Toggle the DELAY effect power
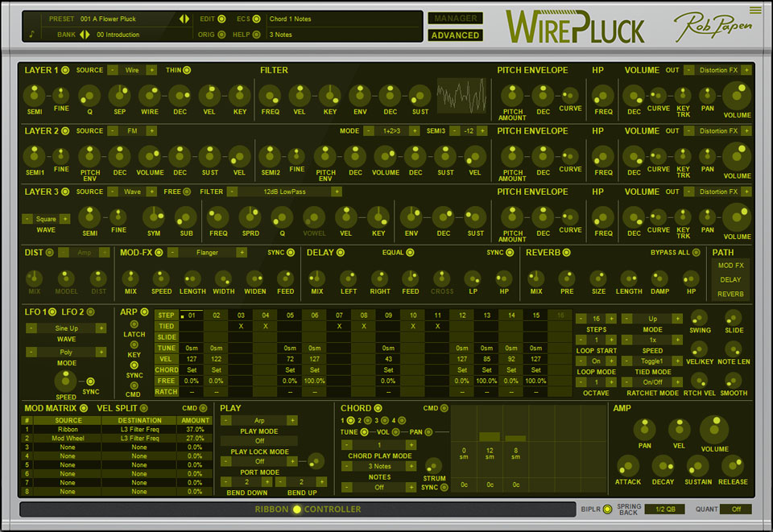The height and width of the screenshot is (532, 773). point(340,252)
